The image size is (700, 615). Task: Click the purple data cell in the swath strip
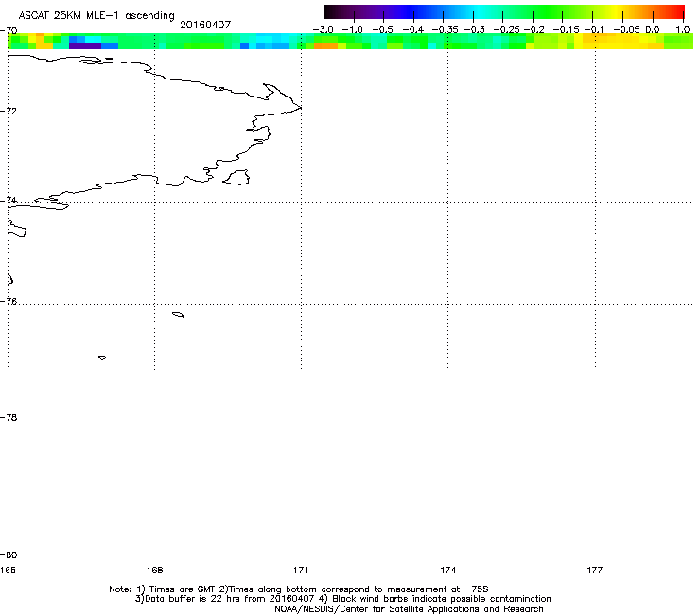85,45
